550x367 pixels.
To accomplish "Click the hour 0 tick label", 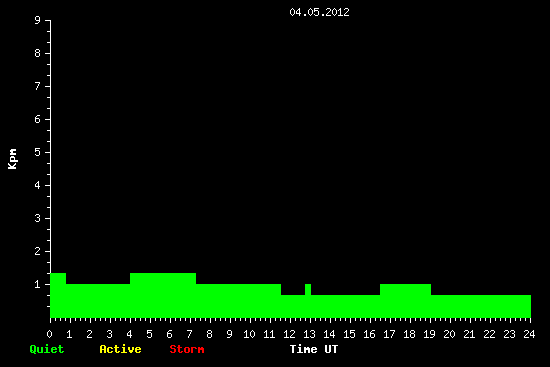I will point(49,334).
